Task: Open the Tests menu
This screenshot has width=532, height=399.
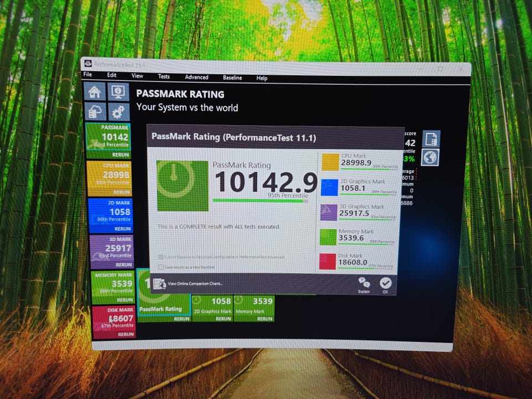Action: (x=163, y=76)
